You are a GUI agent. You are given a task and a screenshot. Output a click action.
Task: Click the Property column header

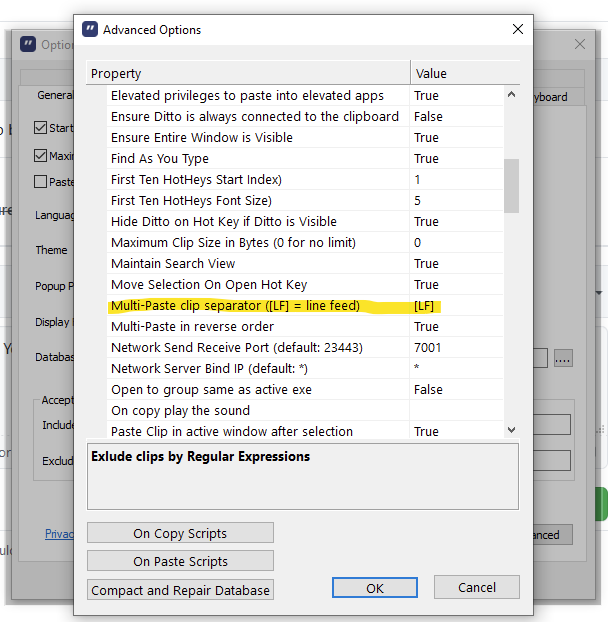[248, 73]
